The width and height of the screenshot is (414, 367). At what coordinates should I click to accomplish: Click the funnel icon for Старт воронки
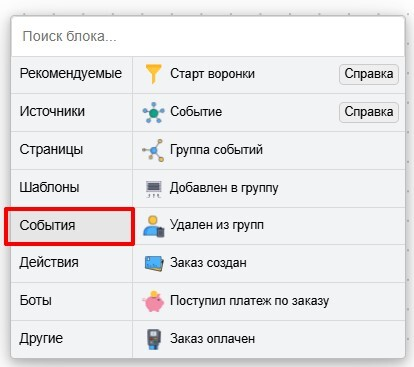pyautogui.click(x=153, y=74)
